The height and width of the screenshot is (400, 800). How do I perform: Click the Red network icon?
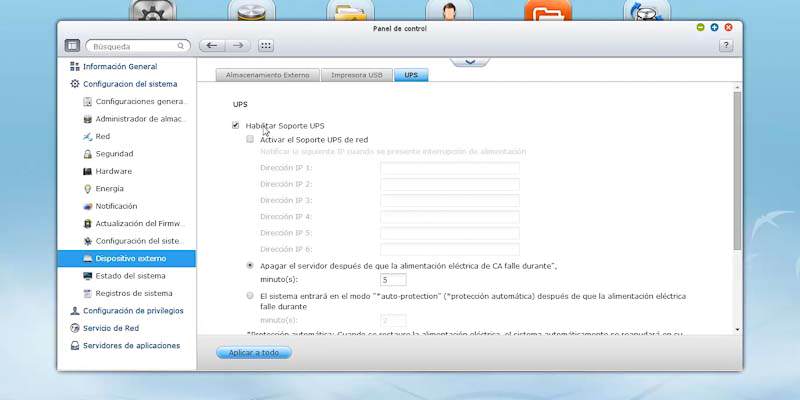click(x=87, y=136)
